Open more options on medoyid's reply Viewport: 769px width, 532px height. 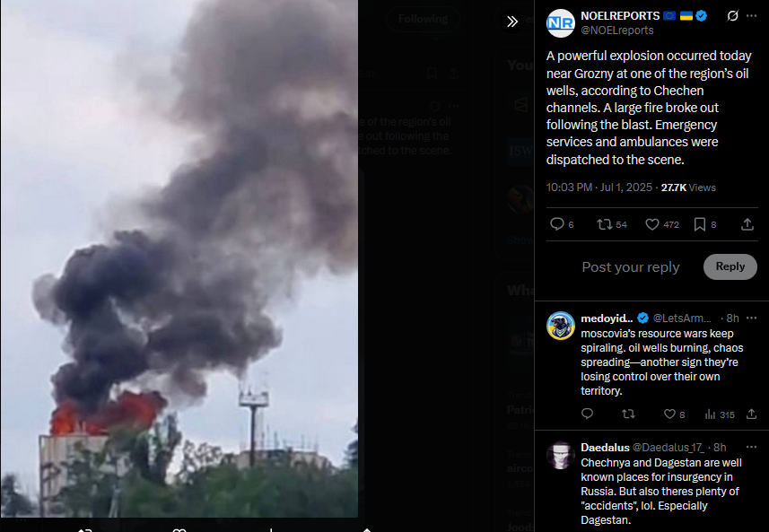(x=751, y=318)
